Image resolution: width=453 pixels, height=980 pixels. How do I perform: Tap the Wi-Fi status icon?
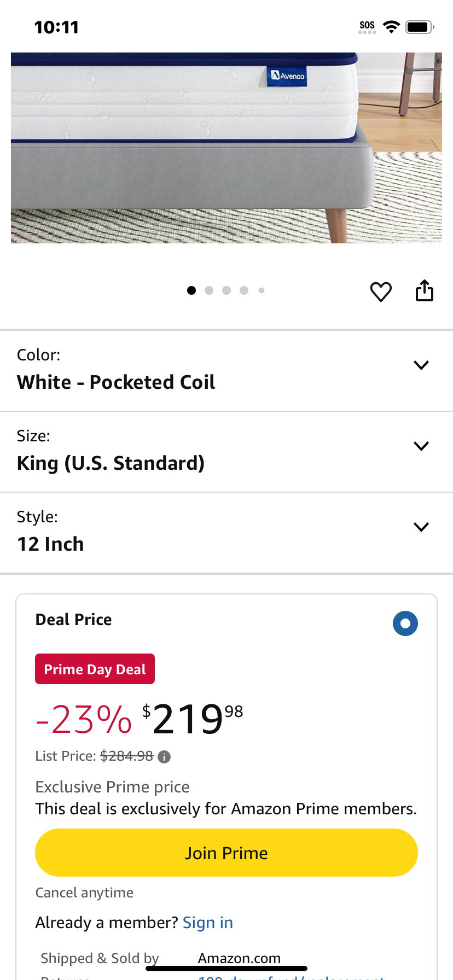391,27
